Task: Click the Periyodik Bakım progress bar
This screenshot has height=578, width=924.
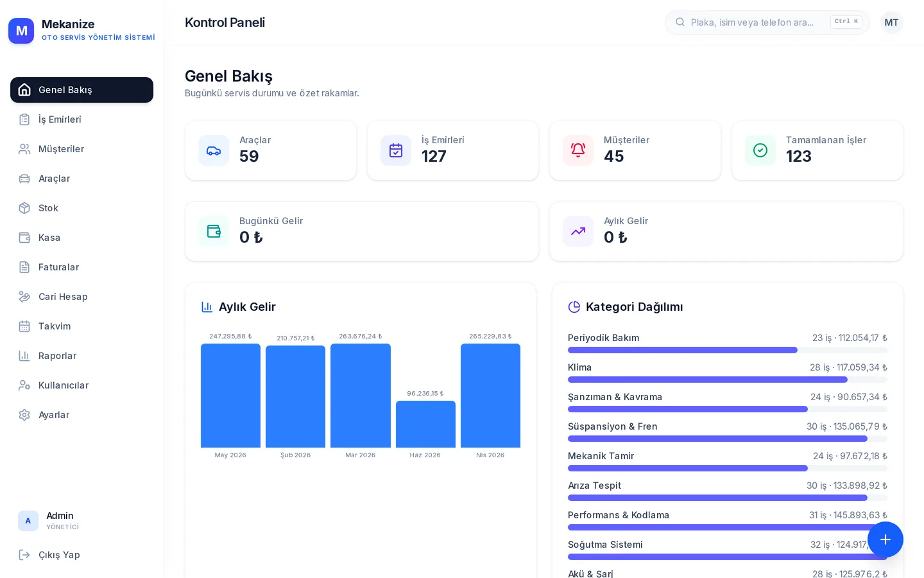Action: [x=728, y=350]
